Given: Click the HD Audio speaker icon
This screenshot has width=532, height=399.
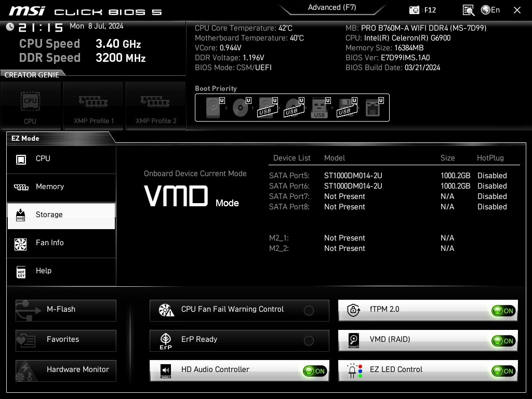Looking at the screenshot, I should [166, 371].
